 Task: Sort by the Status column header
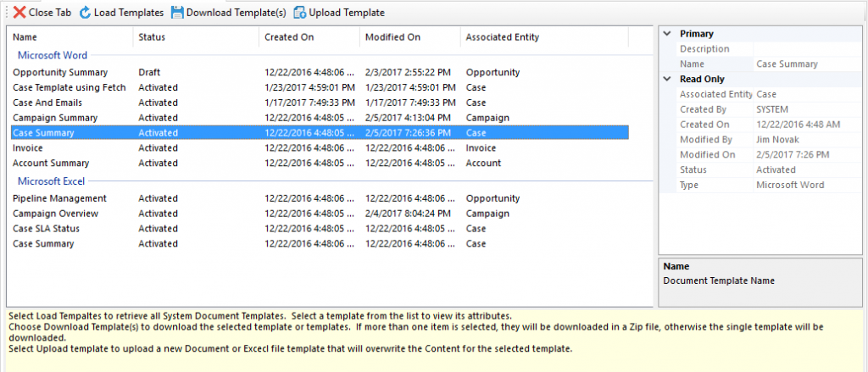(196, 37)
